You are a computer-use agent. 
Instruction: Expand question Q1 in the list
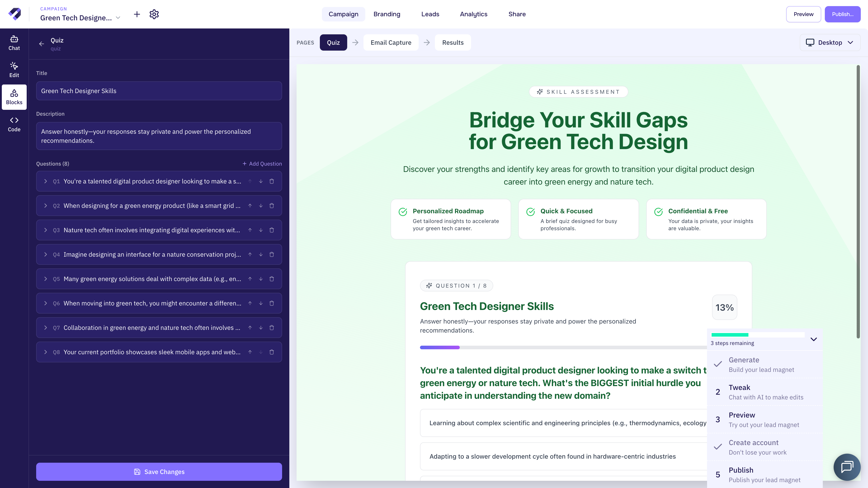[x=45, y=181]
